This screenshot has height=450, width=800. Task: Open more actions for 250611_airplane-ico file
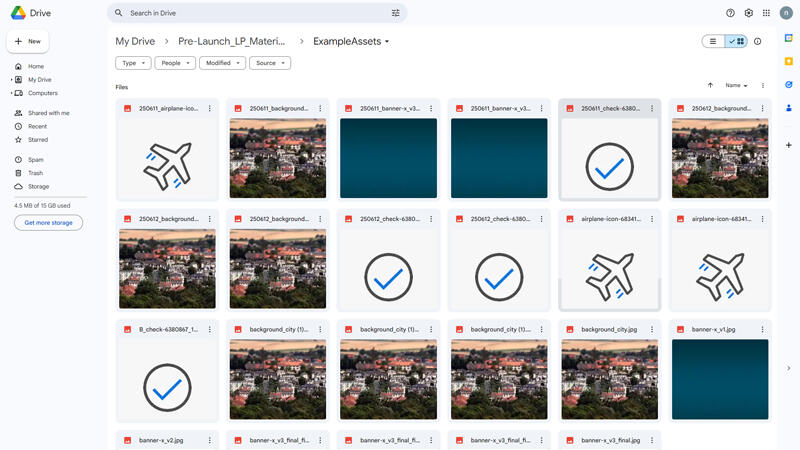[x=210, y=108]
